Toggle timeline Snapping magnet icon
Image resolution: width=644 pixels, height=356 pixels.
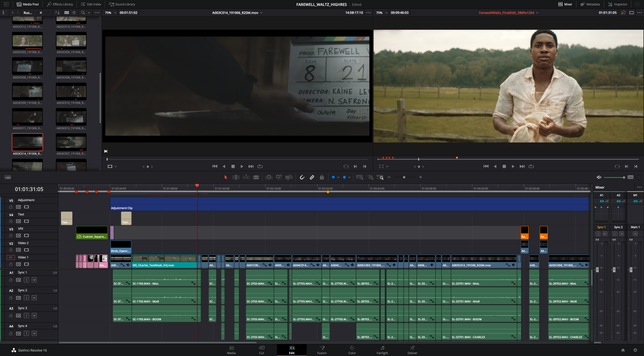(x=302, y=177)
